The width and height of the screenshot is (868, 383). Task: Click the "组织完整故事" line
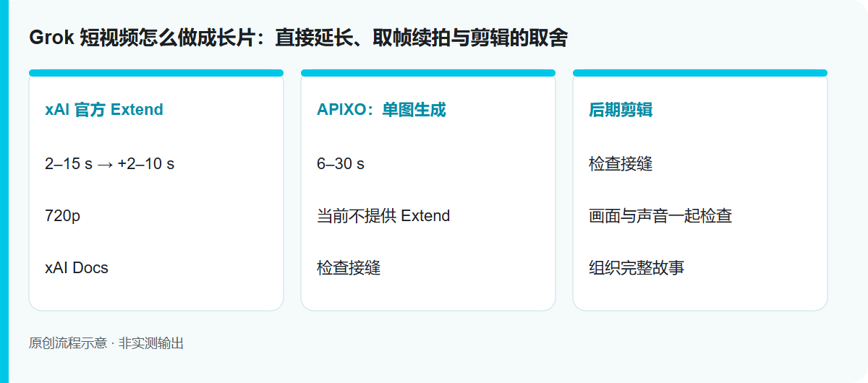tap(637, 268)
